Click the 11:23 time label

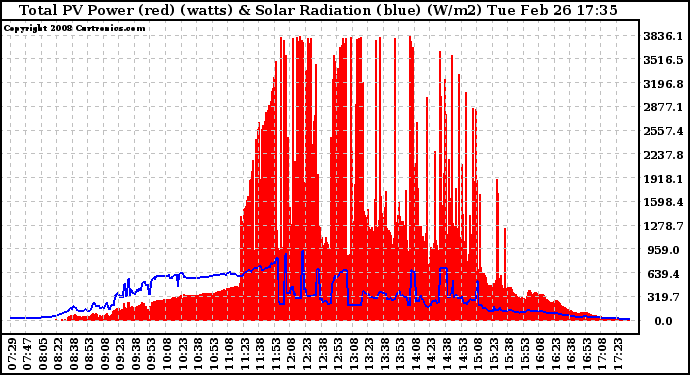tap(245, 354)
